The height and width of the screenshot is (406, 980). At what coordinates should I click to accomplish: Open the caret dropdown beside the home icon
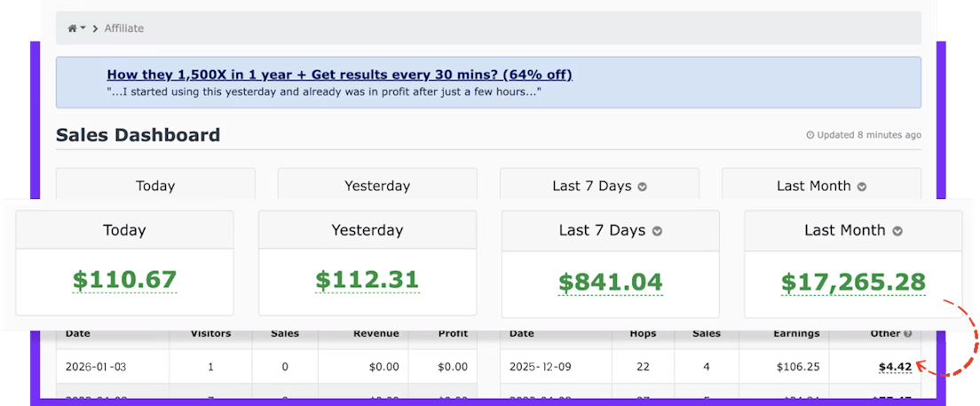pos(83,28)
